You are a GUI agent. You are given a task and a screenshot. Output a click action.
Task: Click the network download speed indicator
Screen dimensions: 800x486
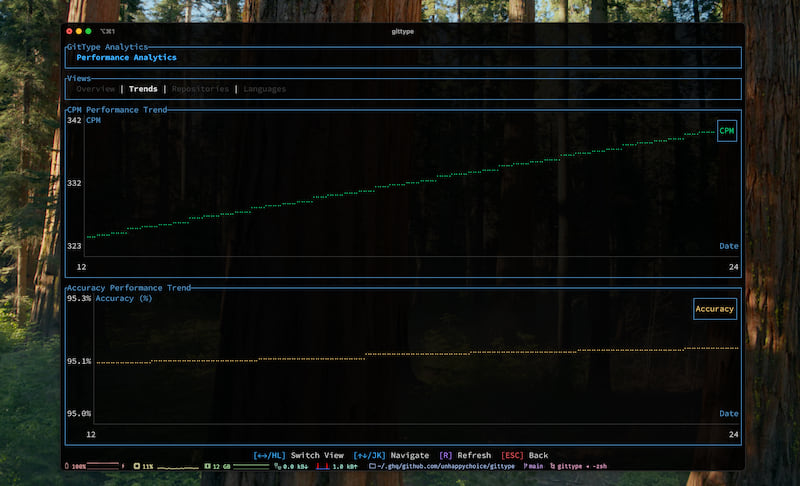(291, 466)
